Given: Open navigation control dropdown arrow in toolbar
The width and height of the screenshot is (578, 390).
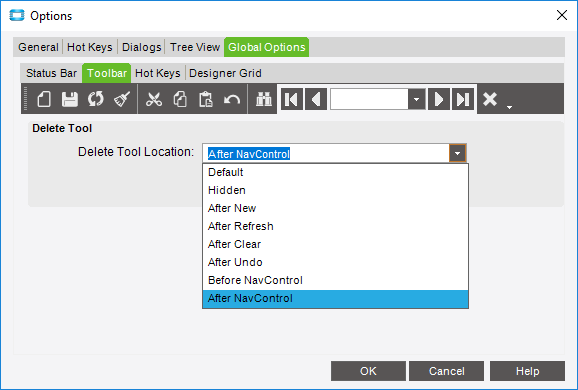Looking at the screenshot, I should pyautogui.click(x=417, y=99).
